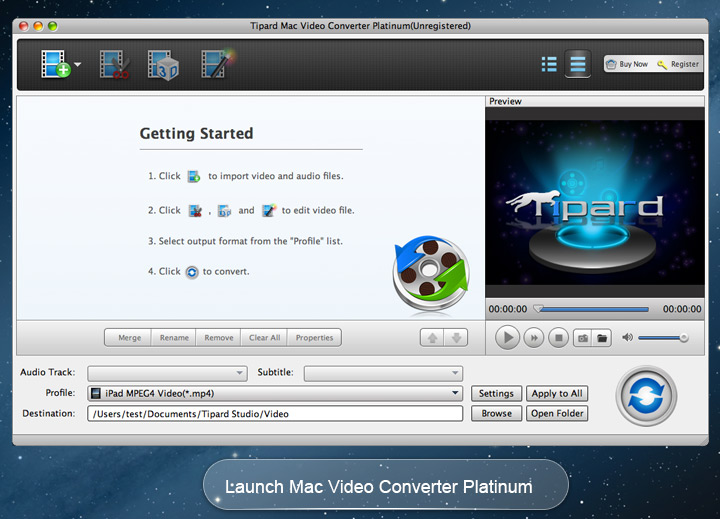
Task: Click the film reel converter logo
Action: pos(431,273)
